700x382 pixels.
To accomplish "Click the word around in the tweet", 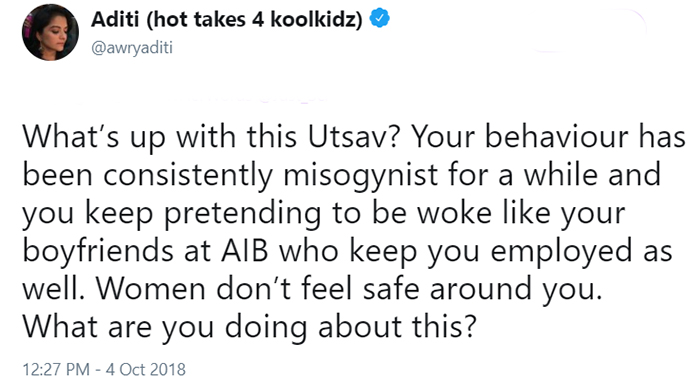I will [480, 289].
